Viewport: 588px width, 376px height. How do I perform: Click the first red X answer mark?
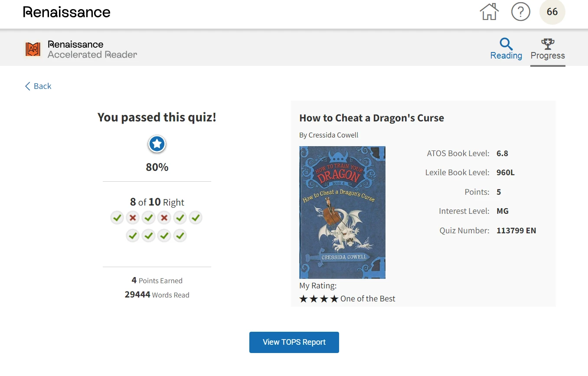coord(133,218)
